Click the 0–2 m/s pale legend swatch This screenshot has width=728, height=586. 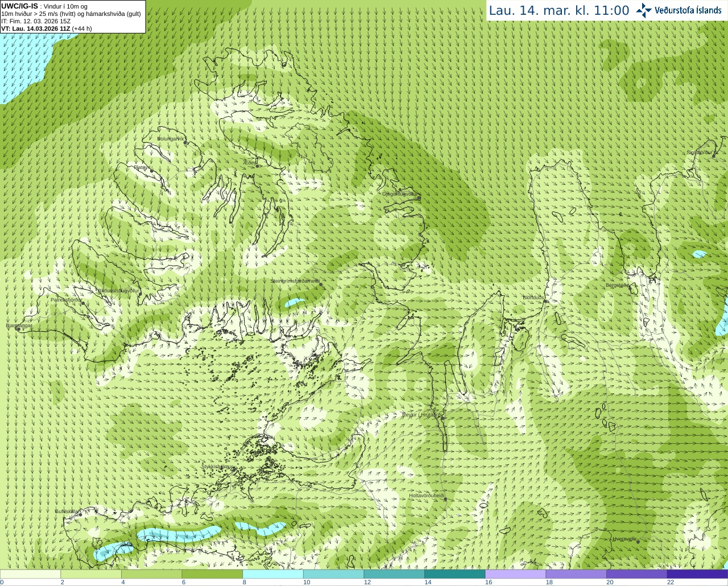(x=30, y=574)
